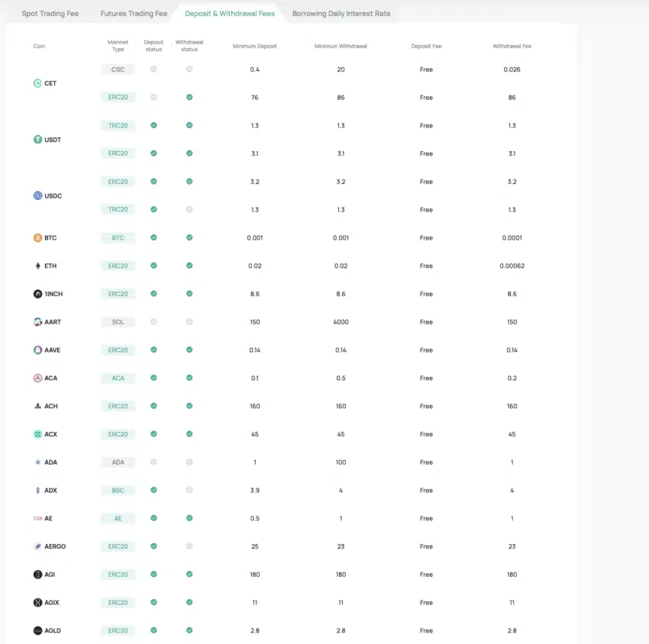Click the 1INCH coin icon

[x=37, y=294]
